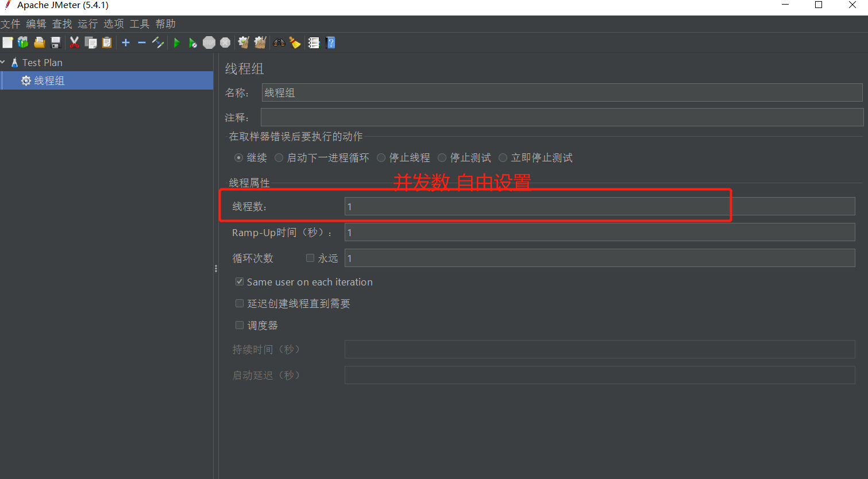Clear all results with double gear-broom icon
This screenshot has height=479, width=868.
(x=260, y=43)
